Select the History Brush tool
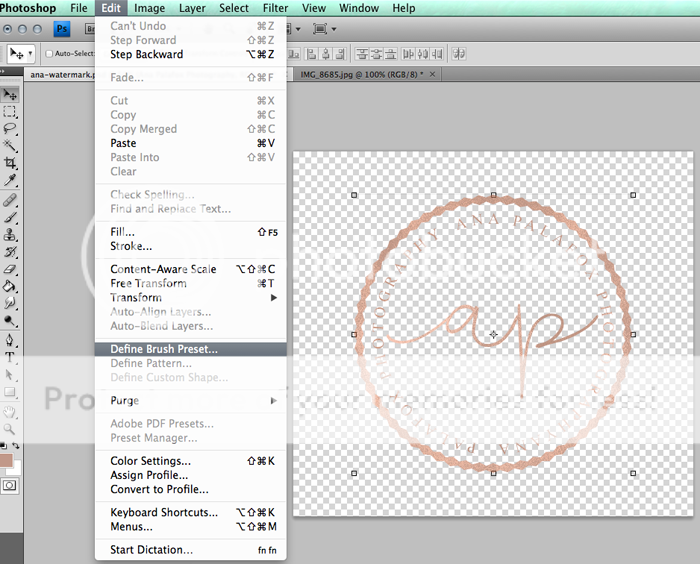700x564 pixels. [x=10, y=252]
